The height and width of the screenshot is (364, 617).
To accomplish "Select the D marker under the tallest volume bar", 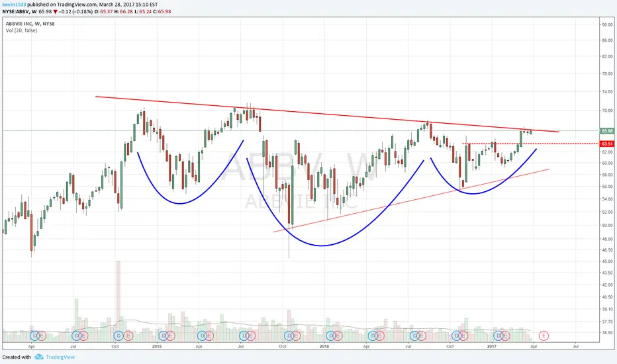I will pos(118,336).
